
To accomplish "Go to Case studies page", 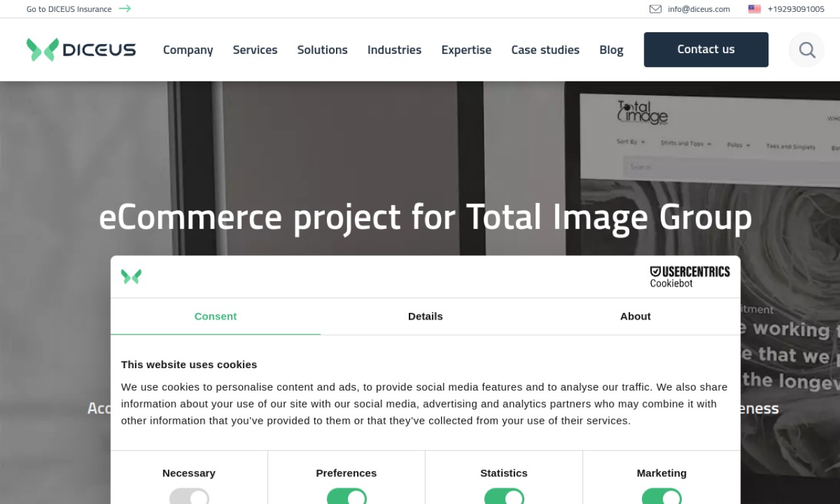I will (545, 50).
